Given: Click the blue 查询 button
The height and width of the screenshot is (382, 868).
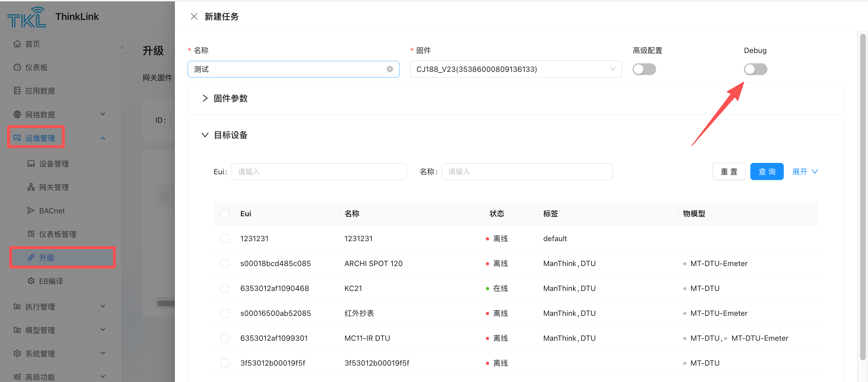Looking at the screenshot, I should pos(767,172).
